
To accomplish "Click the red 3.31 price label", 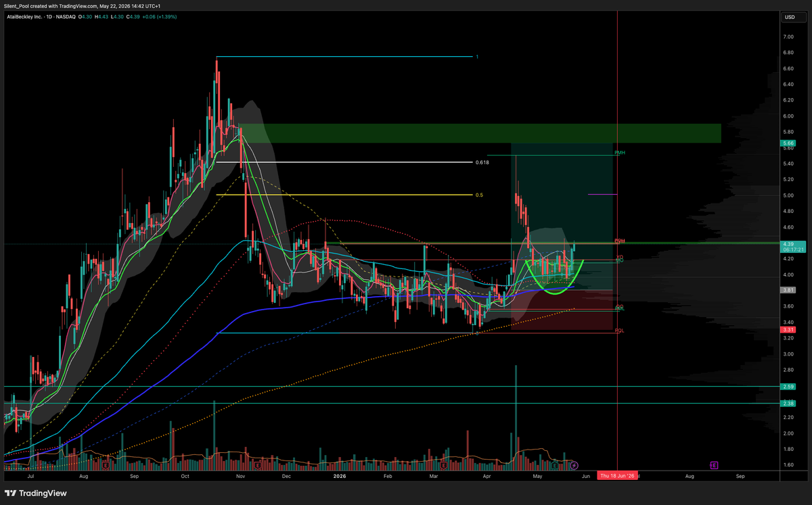I will (x=789, y=329).
